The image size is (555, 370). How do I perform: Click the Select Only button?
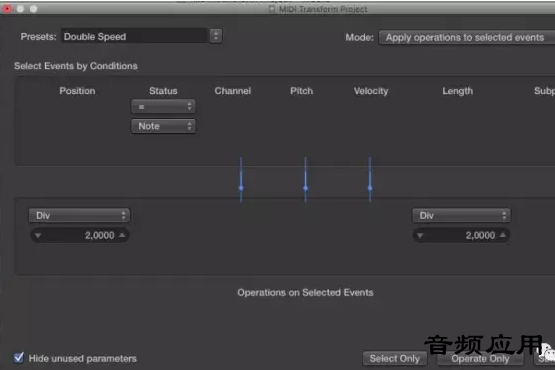tap(395, 359)
